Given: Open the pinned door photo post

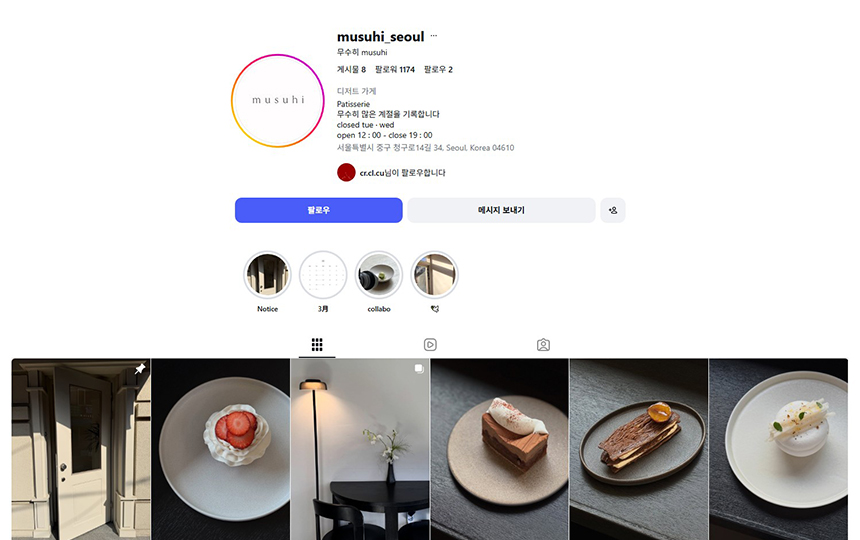Looking at the screenshot, I should coord(81,449).
